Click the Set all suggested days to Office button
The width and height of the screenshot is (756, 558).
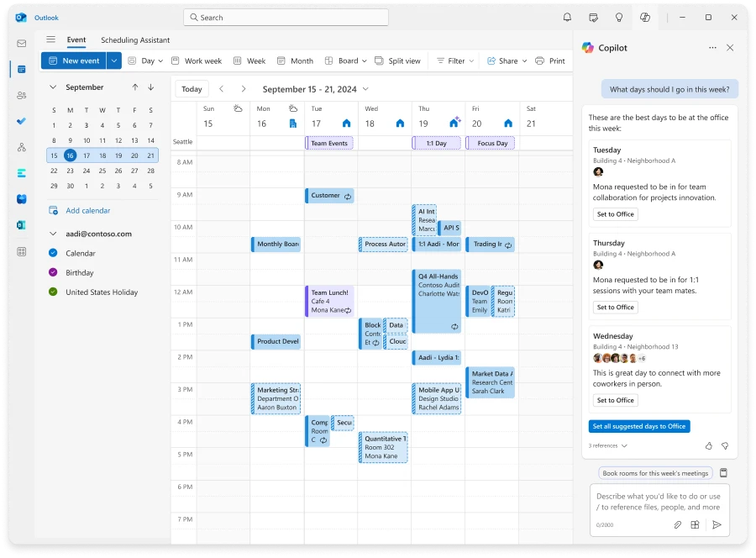pyautogui.click(x=639, y=426)
